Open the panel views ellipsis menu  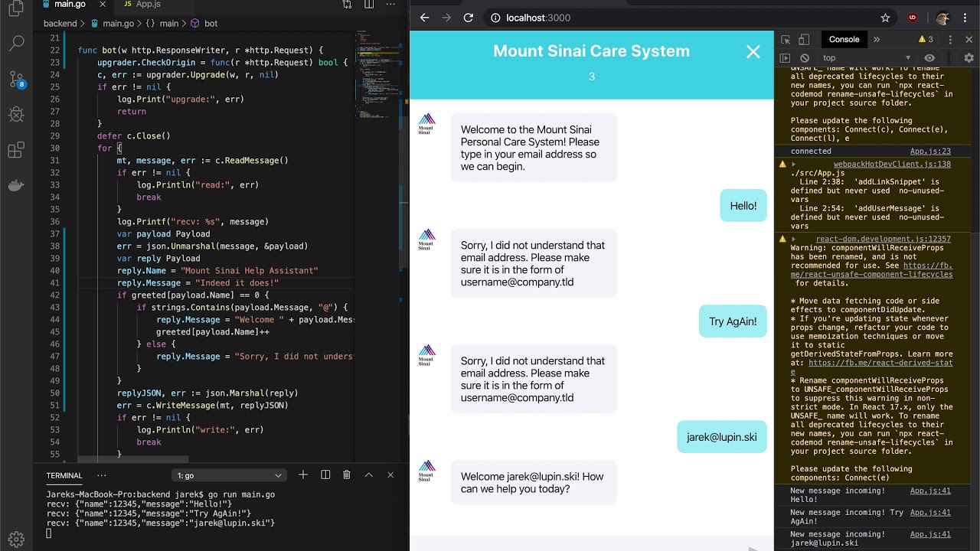101,475
